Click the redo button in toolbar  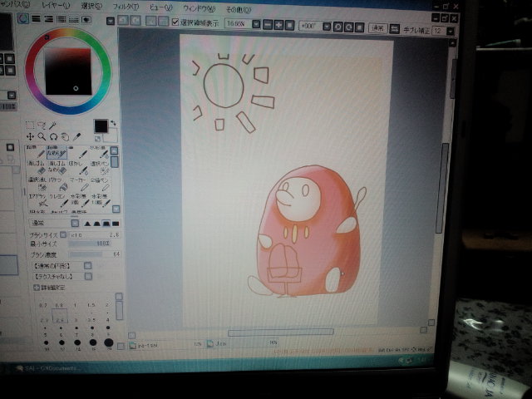click(135, 21)
